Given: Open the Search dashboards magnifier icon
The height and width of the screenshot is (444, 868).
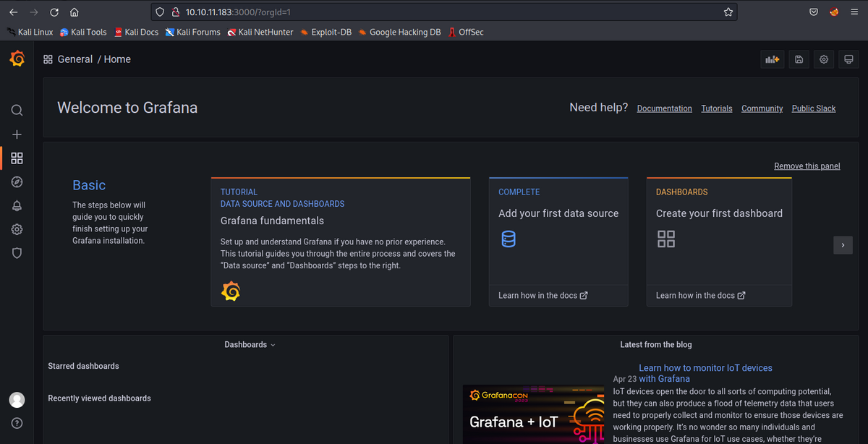Looking at the screenshot, I should point(17,111).
